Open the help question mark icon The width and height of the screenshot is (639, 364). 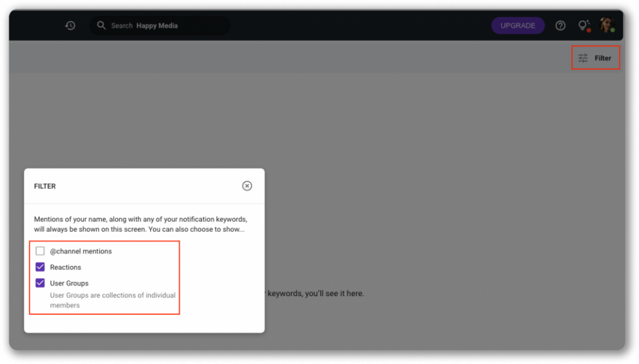pos(560,26)
